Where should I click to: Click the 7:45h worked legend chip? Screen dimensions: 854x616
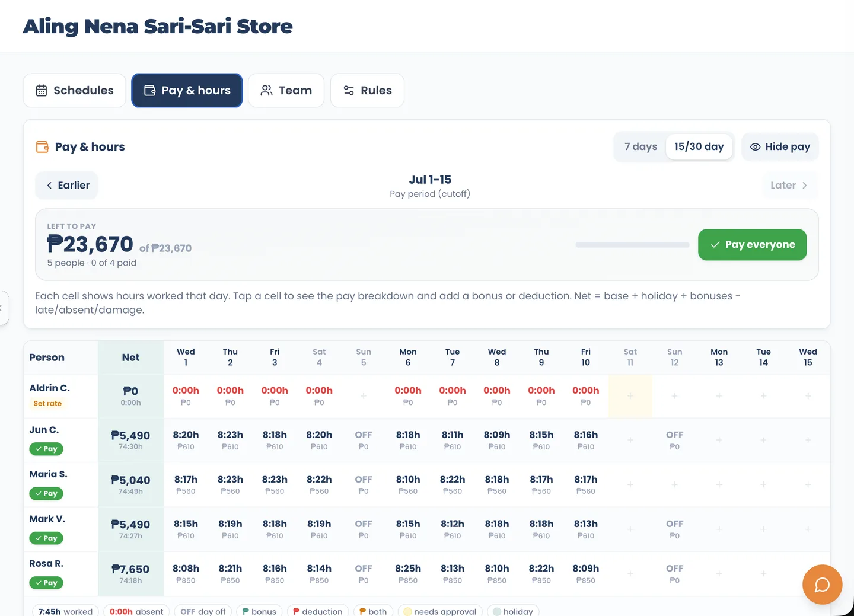tap(65, 611)
